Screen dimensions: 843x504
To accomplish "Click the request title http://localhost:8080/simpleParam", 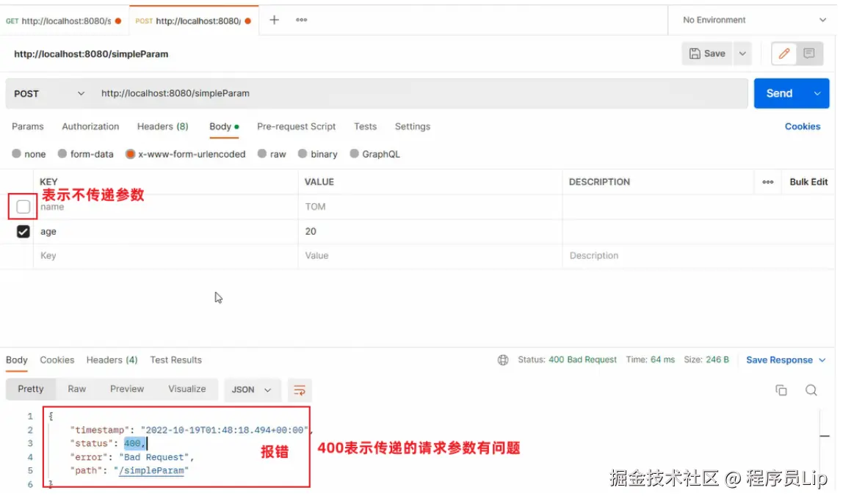I will click(91, 54).
